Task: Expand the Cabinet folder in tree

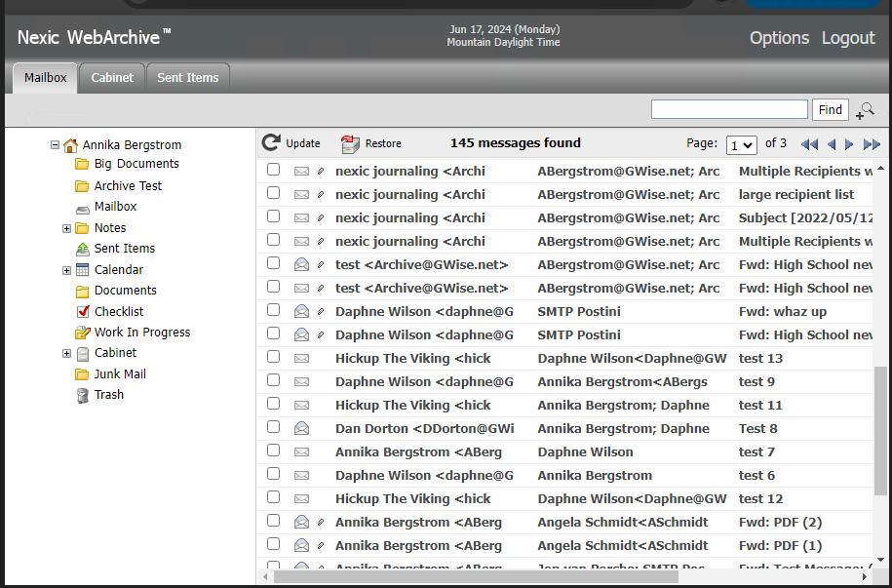Action: coord(66,354)
